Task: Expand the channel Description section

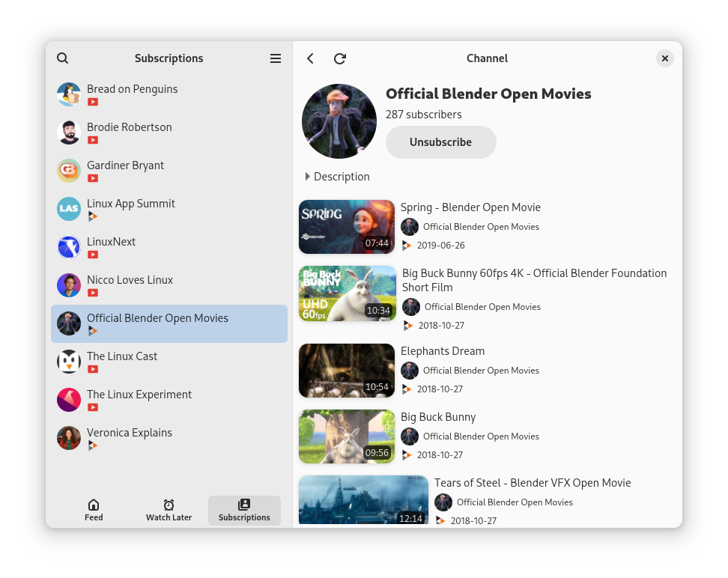Action: tap(338, 177)
